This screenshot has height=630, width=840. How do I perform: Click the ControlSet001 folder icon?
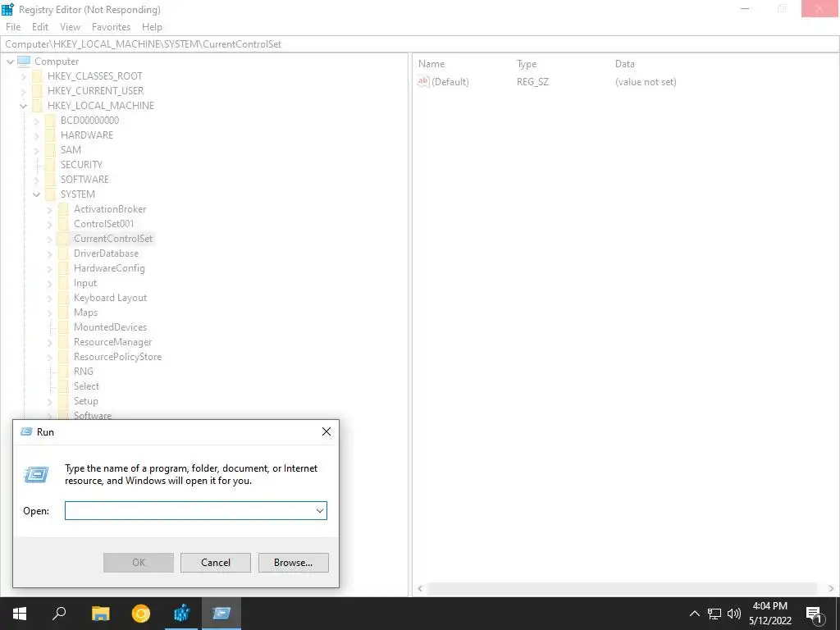click(63, 224)
